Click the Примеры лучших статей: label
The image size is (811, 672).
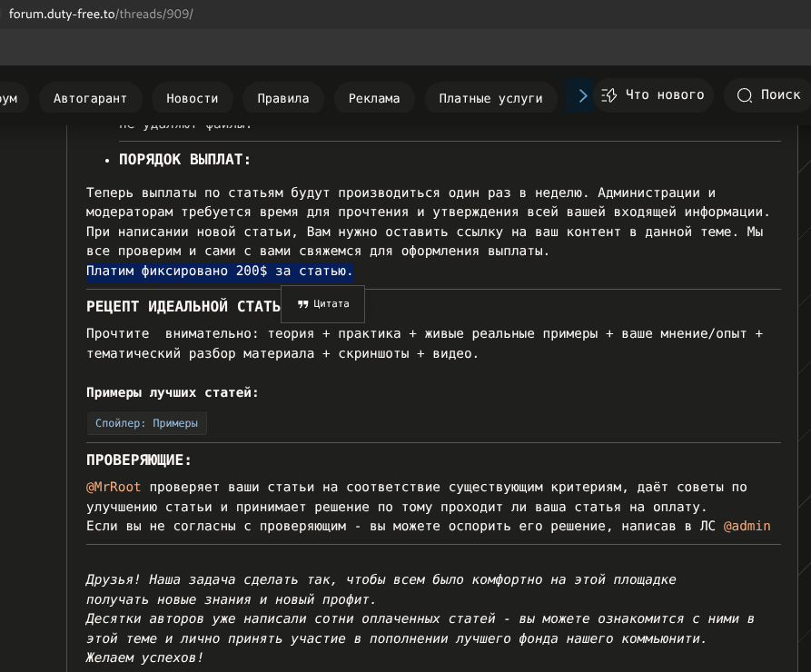(x=173, y=392)
